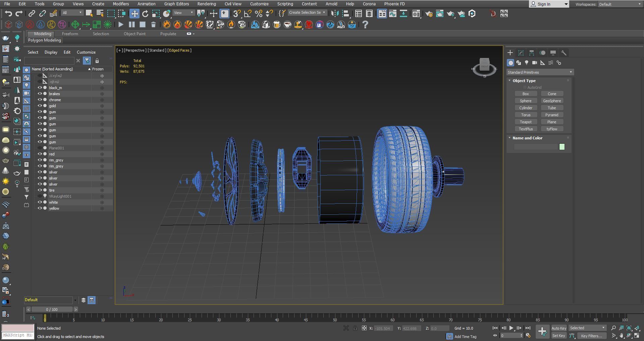The height and width of the screenshot is (341, 644).
Task: Click the Key Filters button
Action: point(591,336)
